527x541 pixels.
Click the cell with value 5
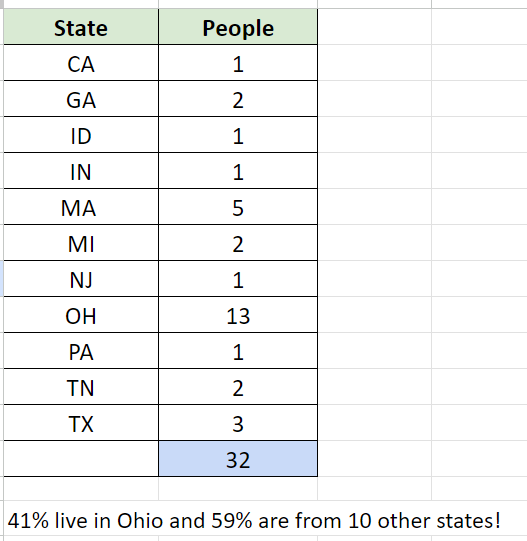238,208
